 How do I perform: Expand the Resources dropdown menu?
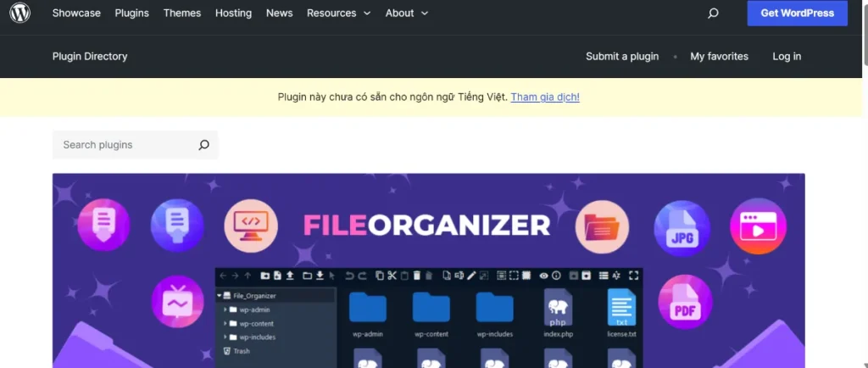(339, 13)
